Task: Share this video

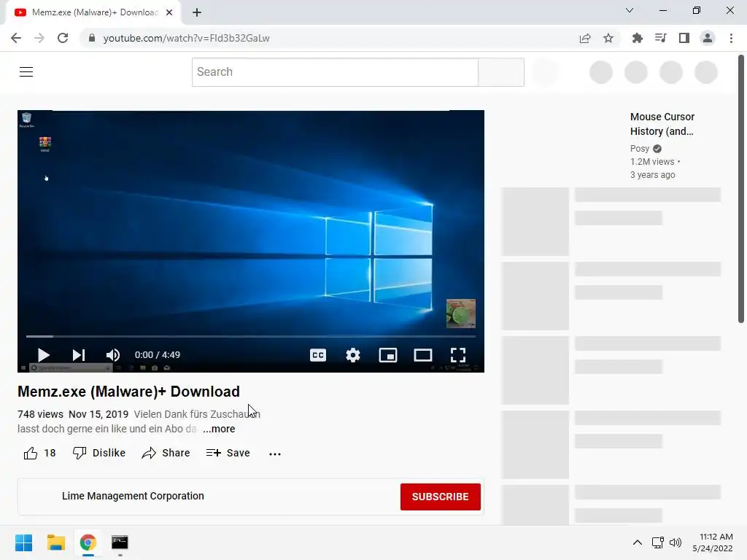Action: click(166, 453)
